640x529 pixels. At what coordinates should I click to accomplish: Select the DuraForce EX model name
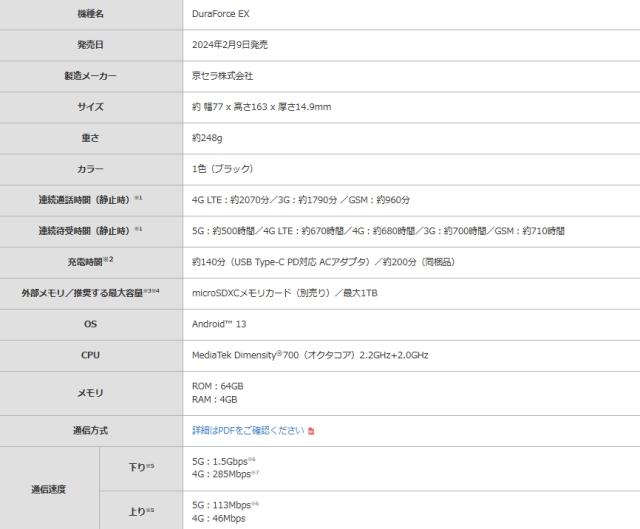(x=220, y=14)
